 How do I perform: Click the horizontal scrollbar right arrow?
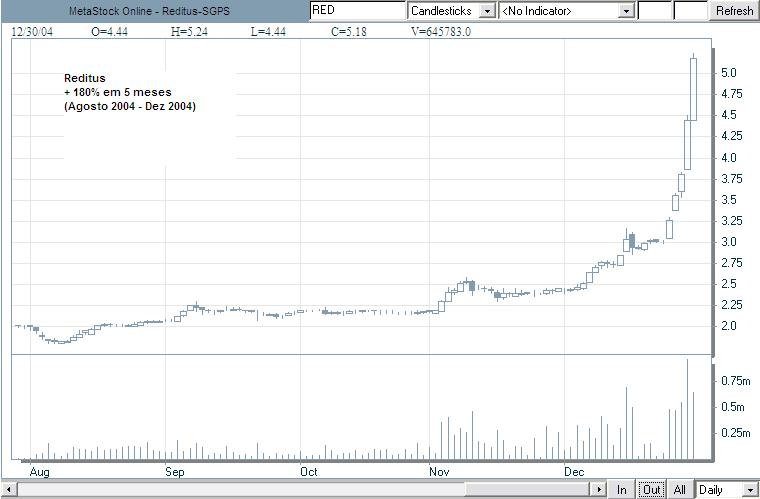tap(600, 490)
